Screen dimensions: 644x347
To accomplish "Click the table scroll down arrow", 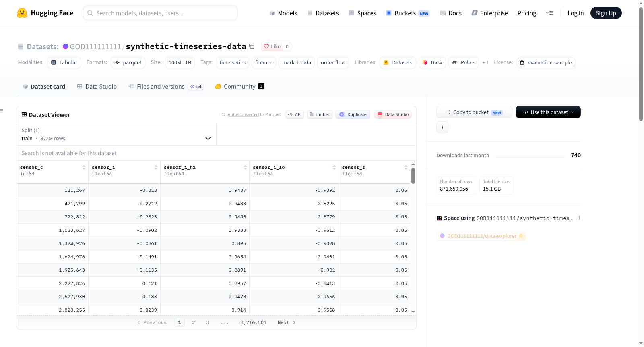I will (x=413, y=312).
